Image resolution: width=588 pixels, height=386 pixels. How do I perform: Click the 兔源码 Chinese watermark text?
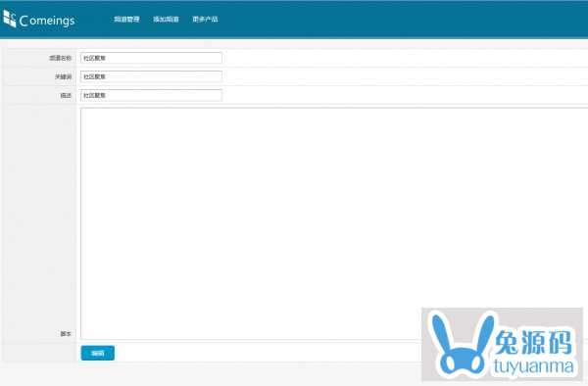tap(533, 342)
